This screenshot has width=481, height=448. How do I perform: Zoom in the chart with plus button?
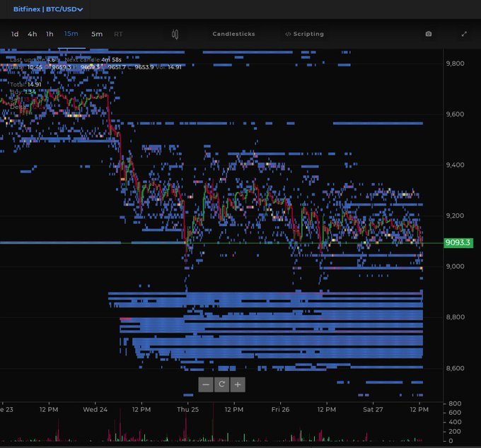(x=238, y=385)
